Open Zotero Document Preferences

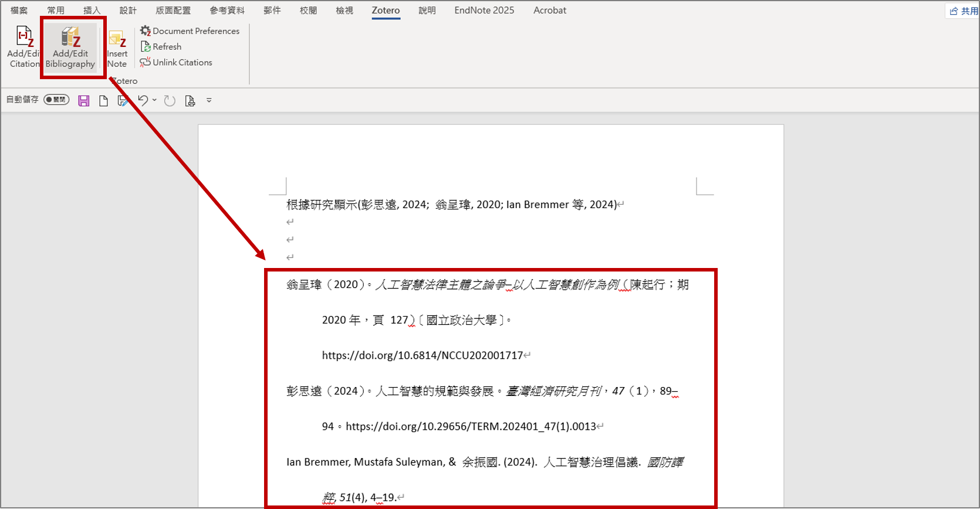pyautogui.click(x=190, y=31)
